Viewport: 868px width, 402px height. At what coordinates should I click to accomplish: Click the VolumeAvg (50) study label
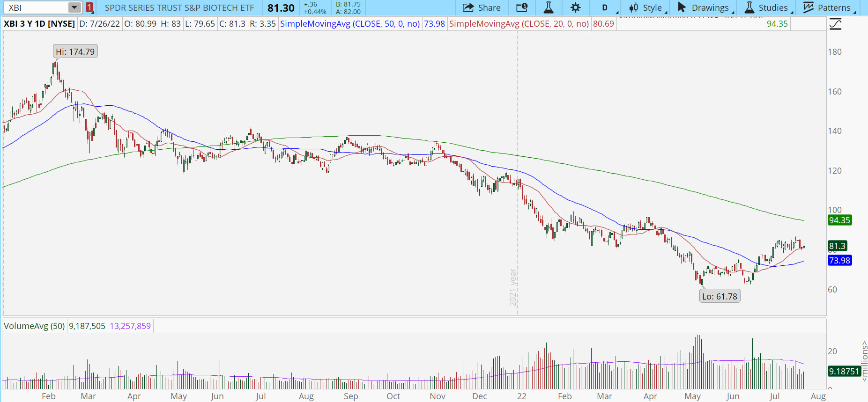tap(34, 326)
